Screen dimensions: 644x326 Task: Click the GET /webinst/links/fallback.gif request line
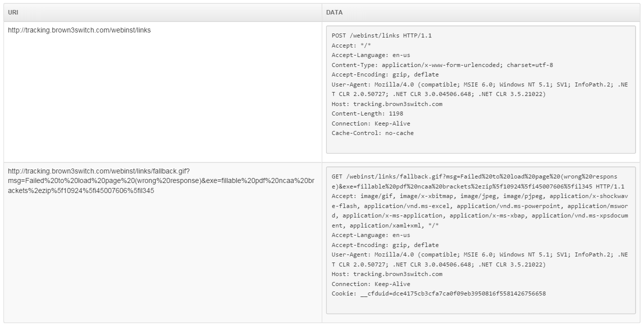(x=475, y=176)
